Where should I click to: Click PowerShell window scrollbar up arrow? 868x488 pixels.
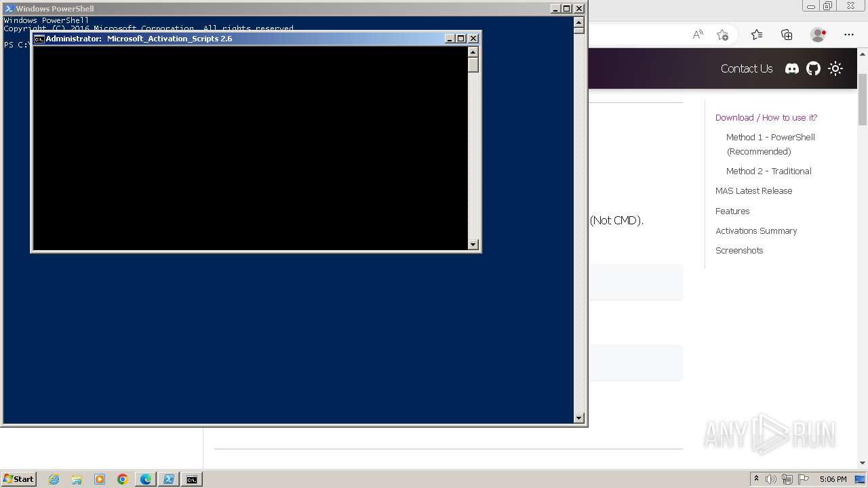579,22
